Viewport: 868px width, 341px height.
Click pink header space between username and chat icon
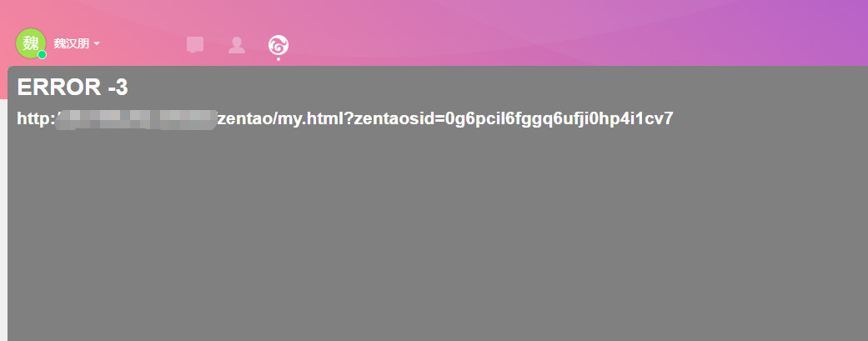(144, 44)
